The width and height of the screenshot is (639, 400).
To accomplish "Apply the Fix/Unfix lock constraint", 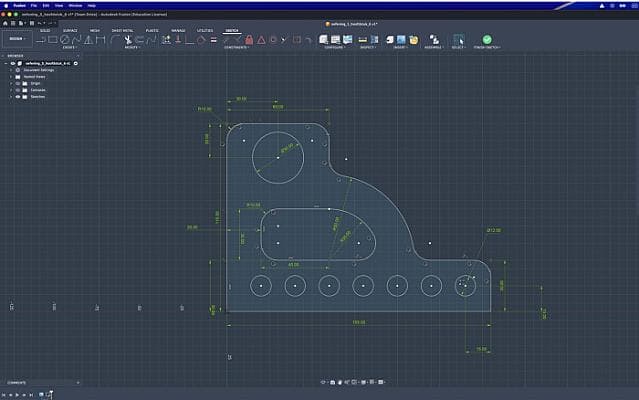I will [249, 40].
